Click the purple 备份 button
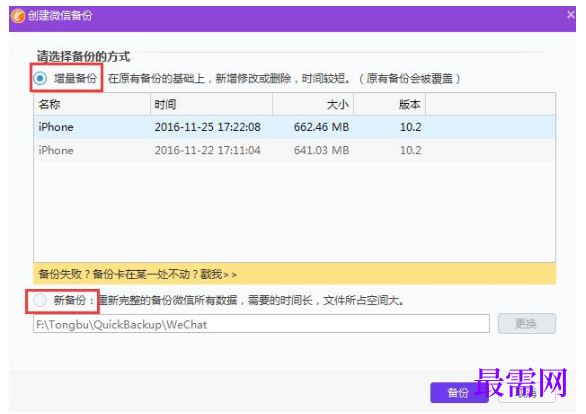This screenshot has width=586, height=414. click(x=459, y=392)
